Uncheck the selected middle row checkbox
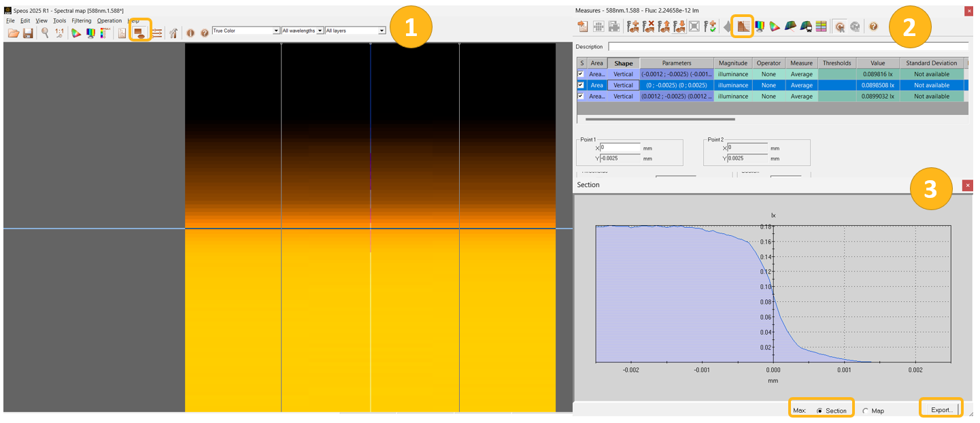The image size is (980, 423). [x=581, y=85]
